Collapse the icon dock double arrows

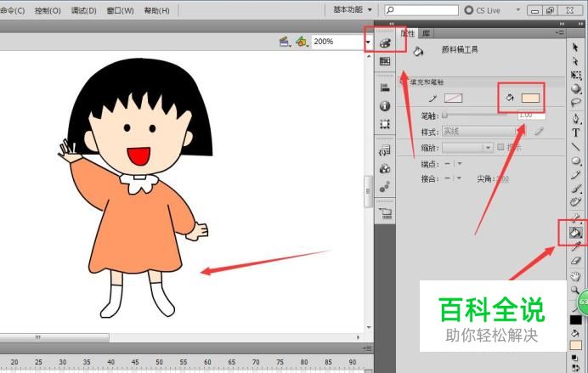tap(392, 24)
